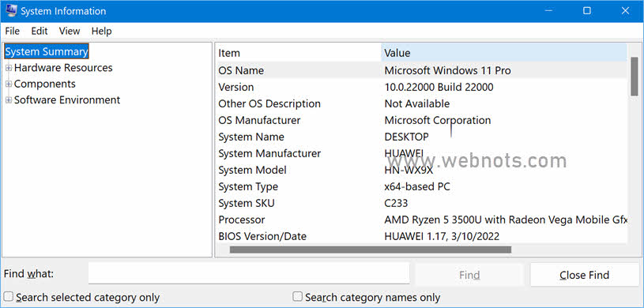This screenshot has width=644, height=308.
Task: Select the System Name row label
Action: pos(251,137)
